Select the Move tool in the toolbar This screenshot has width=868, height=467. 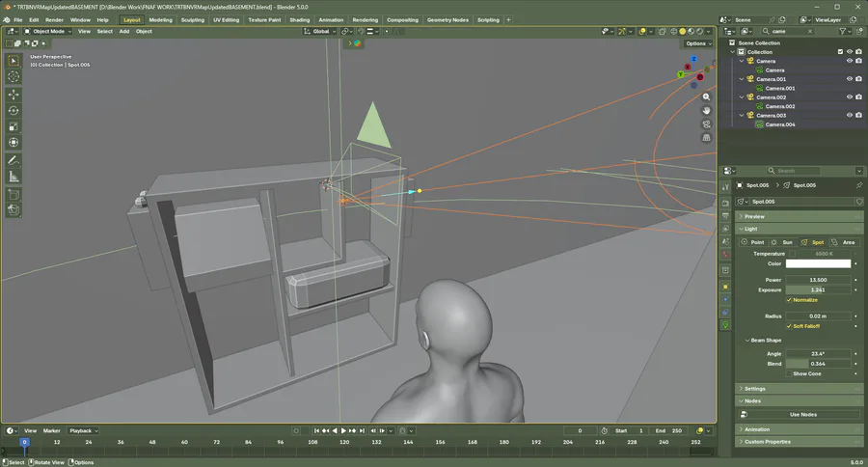click(x=14, y=95)
